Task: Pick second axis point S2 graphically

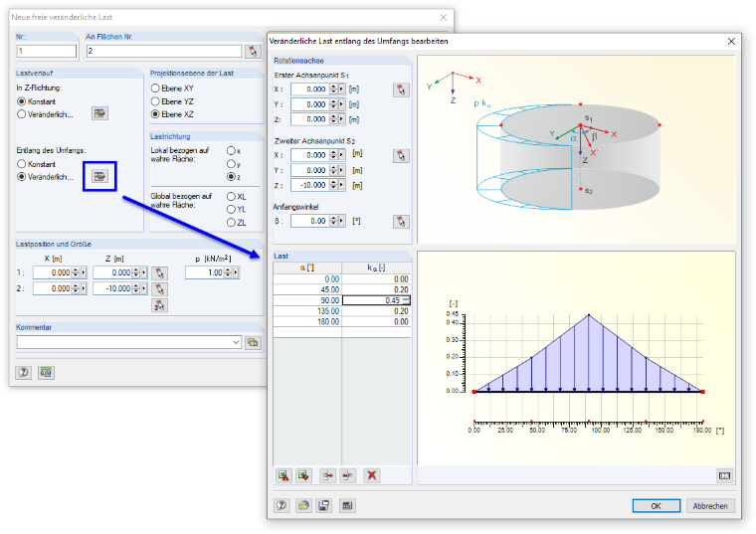Action: tap(401, 156)
